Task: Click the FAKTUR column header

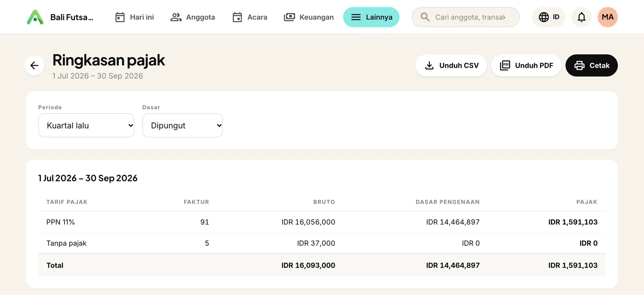Action: pyautogui.click(x=196, y=202)
